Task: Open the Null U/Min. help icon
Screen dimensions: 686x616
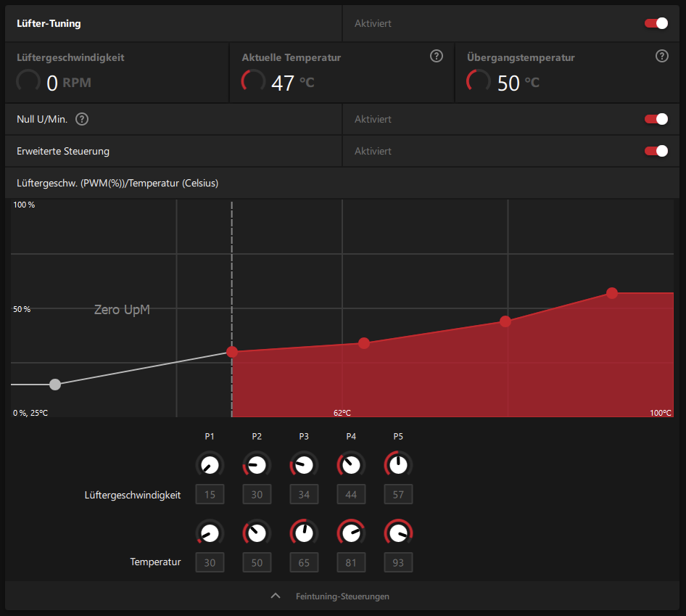Action: pyautogui.click(x=82, y=119)
